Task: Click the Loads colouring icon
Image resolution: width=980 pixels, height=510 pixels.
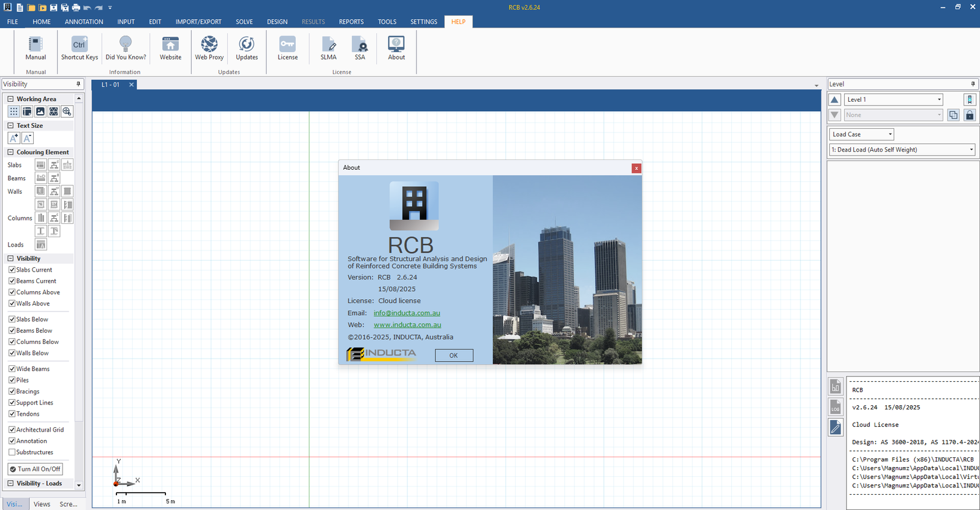Action: 40,245
